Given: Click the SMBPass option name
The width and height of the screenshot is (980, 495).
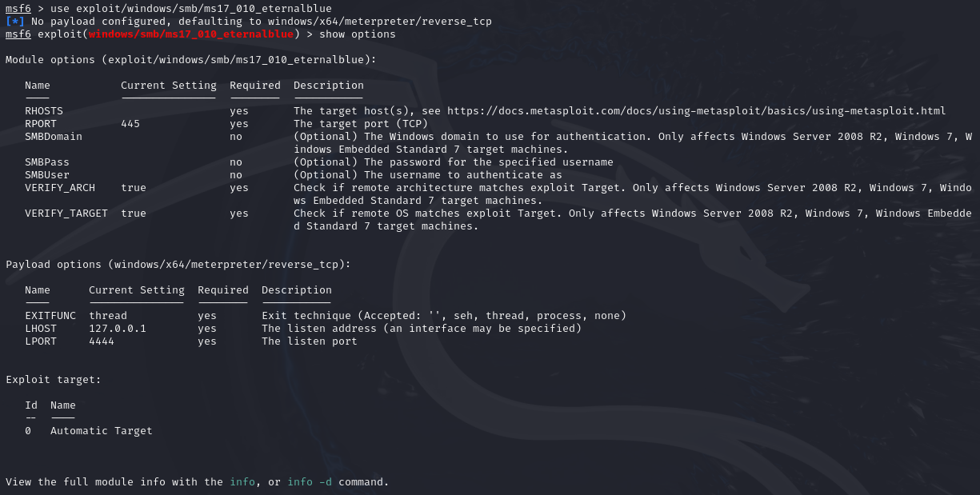Looking at the screenshot, I should [47, 162].
